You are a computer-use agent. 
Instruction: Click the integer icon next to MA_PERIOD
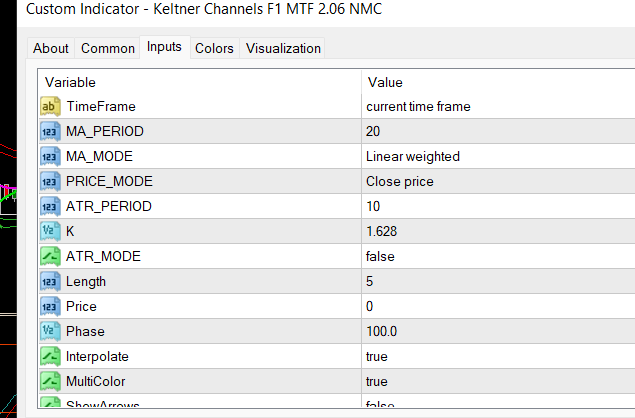click(50, 131)
